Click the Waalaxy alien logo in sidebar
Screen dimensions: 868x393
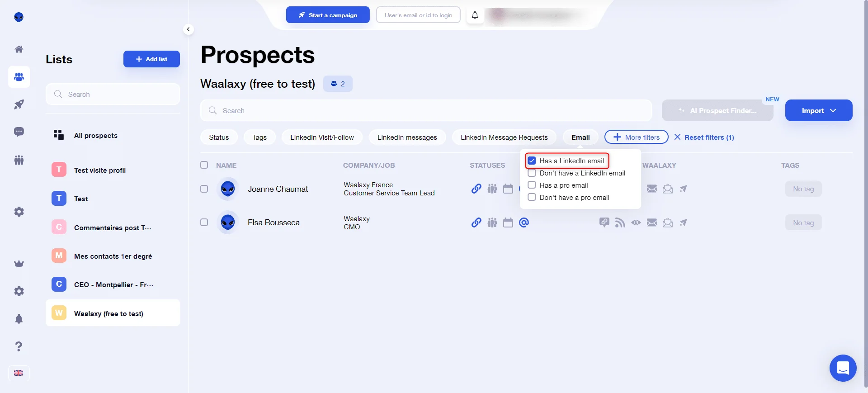click(19, 17)
